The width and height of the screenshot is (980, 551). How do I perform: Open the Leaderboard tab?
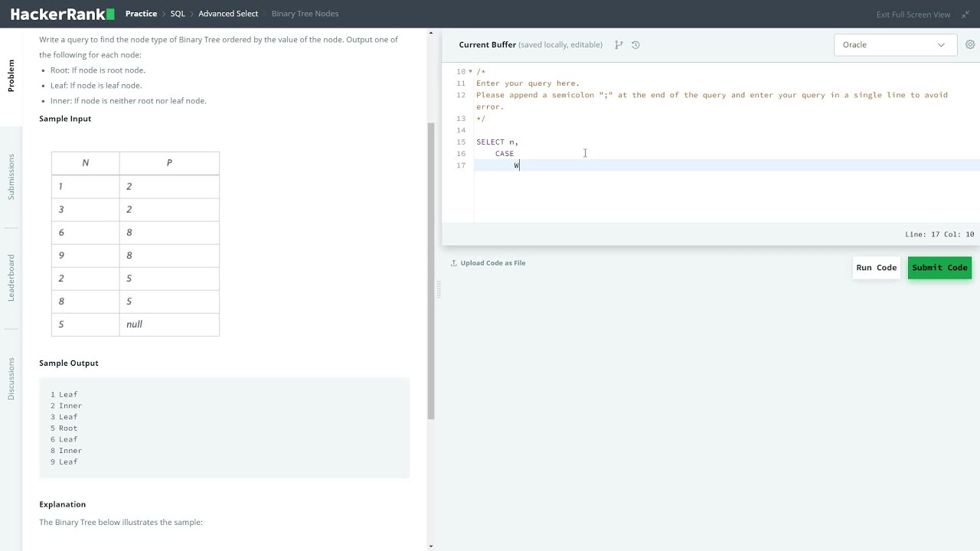(11, 277)
